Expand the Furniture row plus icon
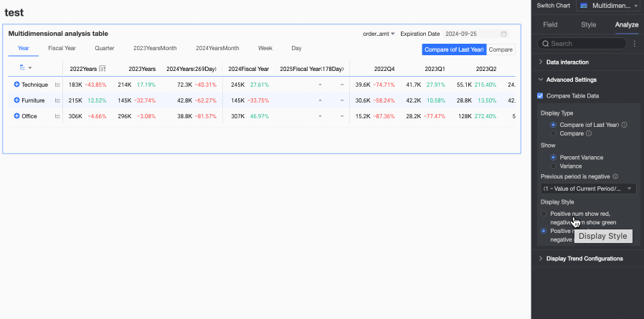This screenshot has height=319, width=644. pos(16,100)
